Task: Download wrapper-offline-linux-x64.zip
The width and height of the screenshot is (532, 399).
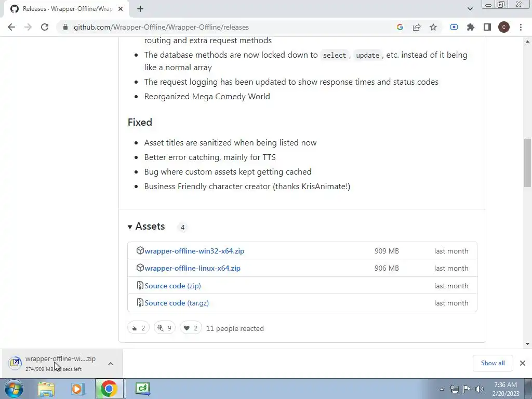Action: pos(192,269)
